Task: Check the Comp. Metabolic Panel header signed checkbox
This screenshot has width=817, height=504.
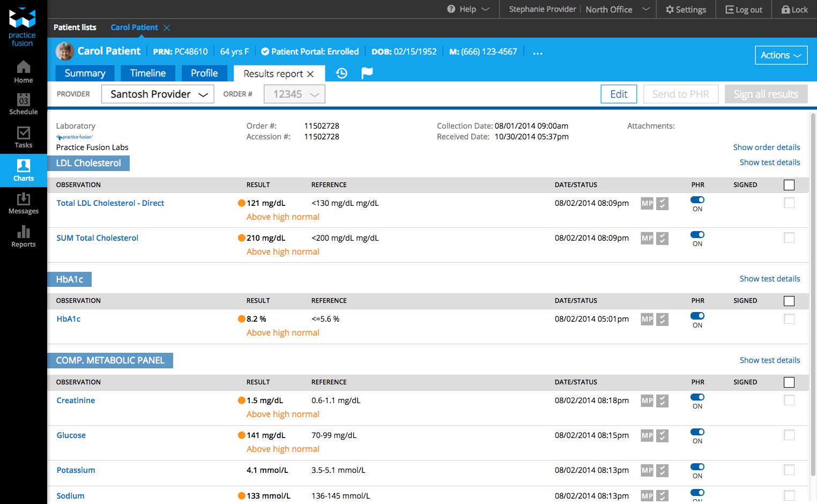Action: 789,382
